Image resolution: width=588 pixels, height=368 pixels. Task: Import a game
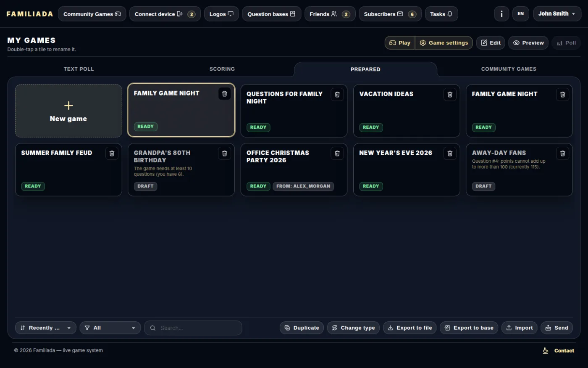coord(520,328)
